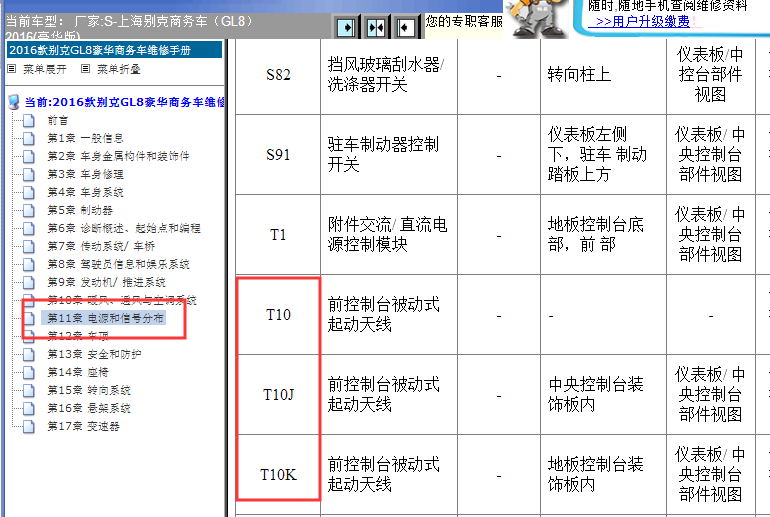Screen dimensions: 770x517
Task: Click the 菜单展开 expand-menu button
Action: click(x=44, y=69)
